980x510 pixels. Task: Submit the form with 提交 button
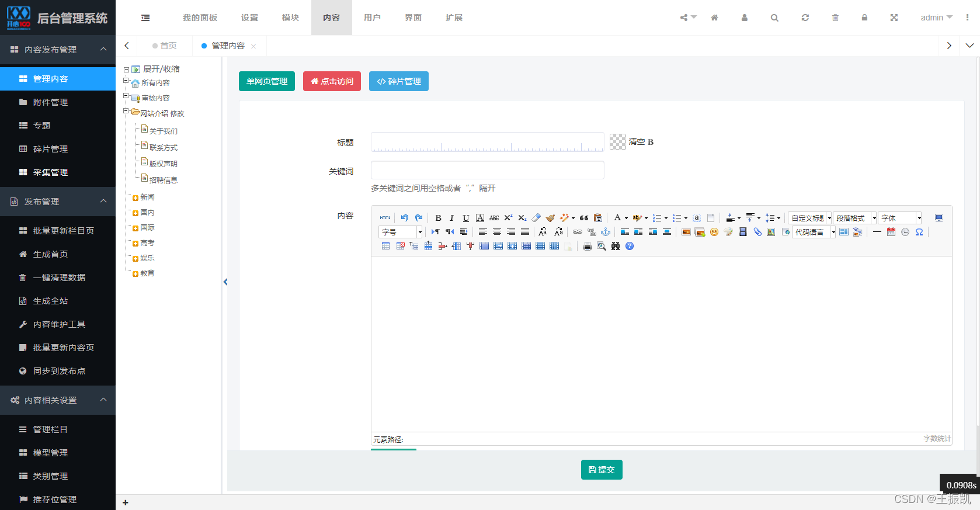tap(602, 470)
